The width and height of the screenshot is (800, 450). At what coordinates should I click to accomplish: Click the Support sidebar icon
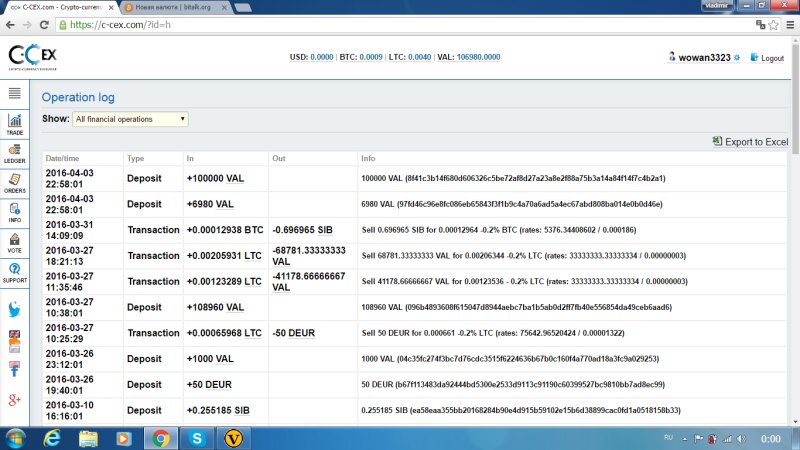coord(15,271)
